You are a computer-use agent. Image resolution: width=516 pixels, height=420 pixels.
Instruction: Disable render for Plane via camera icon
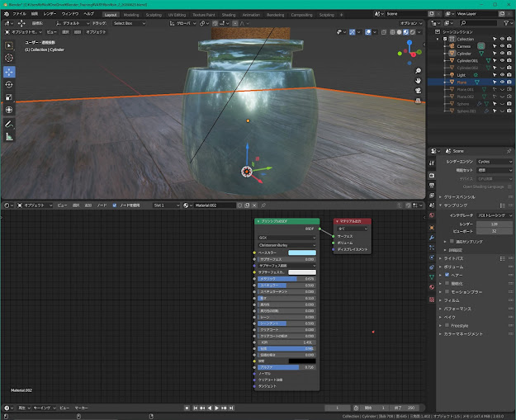(509, 82)
